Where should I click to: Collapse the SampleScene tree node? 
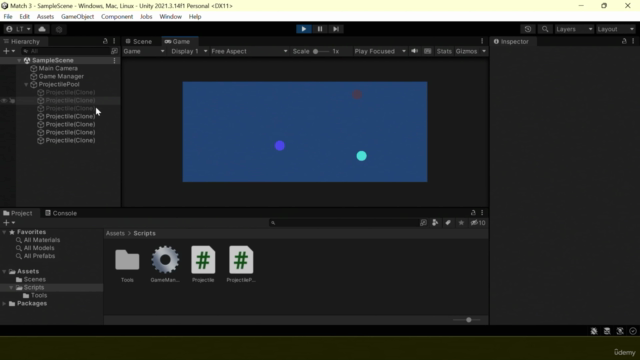(19, 60)
